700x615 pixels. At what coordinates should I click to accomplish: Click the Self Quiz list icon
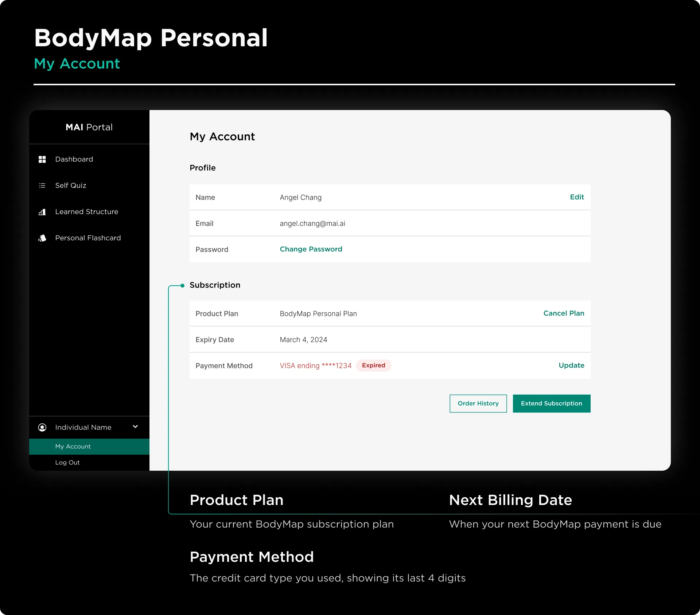[42, 185]
